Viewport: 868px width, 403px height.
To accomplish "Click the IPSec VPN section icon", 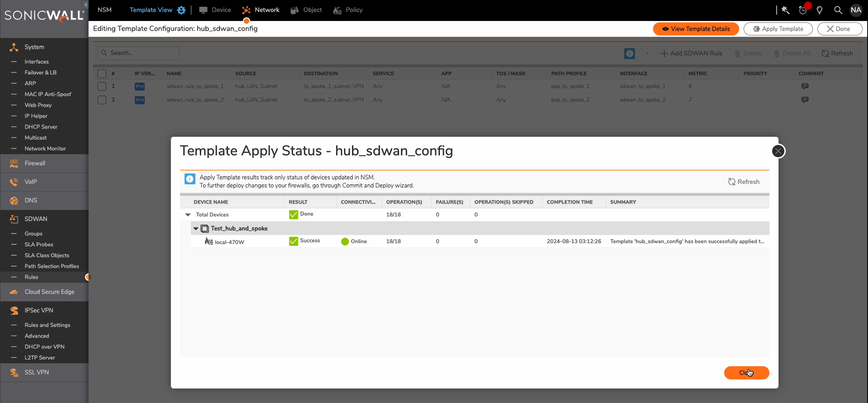I will (14, 311).
